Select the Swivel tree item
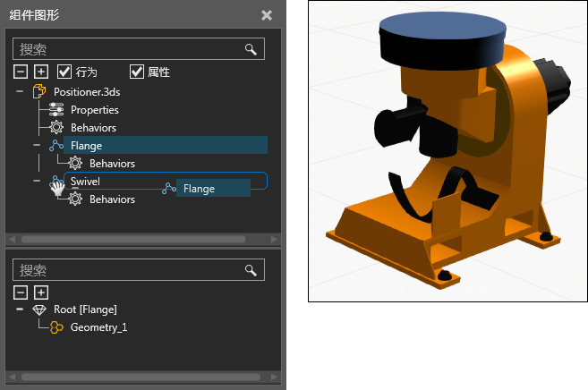The height and width of the screenshot is (390, 588). 86,181
